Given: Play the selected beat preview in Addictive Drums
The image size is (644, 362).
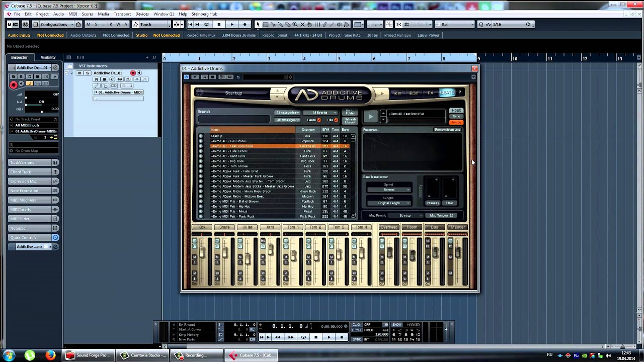Looking at the screenshot, I should click(370, 116).
